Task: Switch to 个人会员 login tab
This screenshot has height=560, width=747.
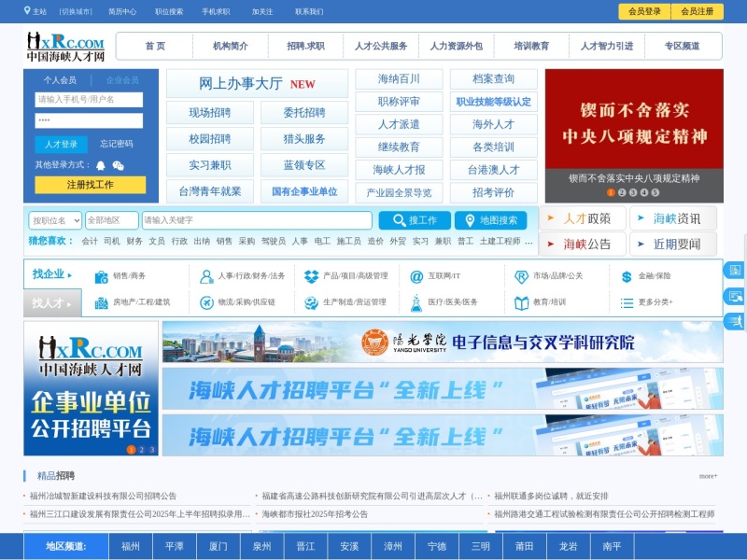Action: click(60, 80)
